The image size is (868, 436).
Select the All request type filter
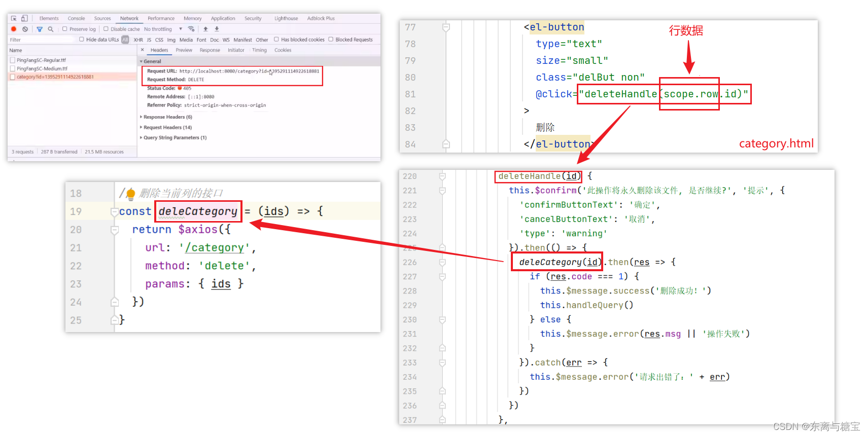[x=125, y=40]
